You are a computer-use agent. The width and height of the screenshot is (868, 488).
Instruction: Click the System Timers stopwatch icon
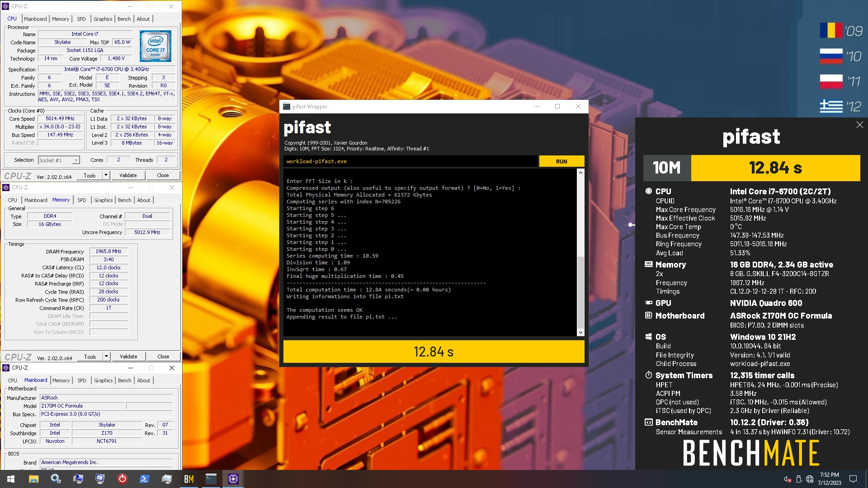[648, 375]
